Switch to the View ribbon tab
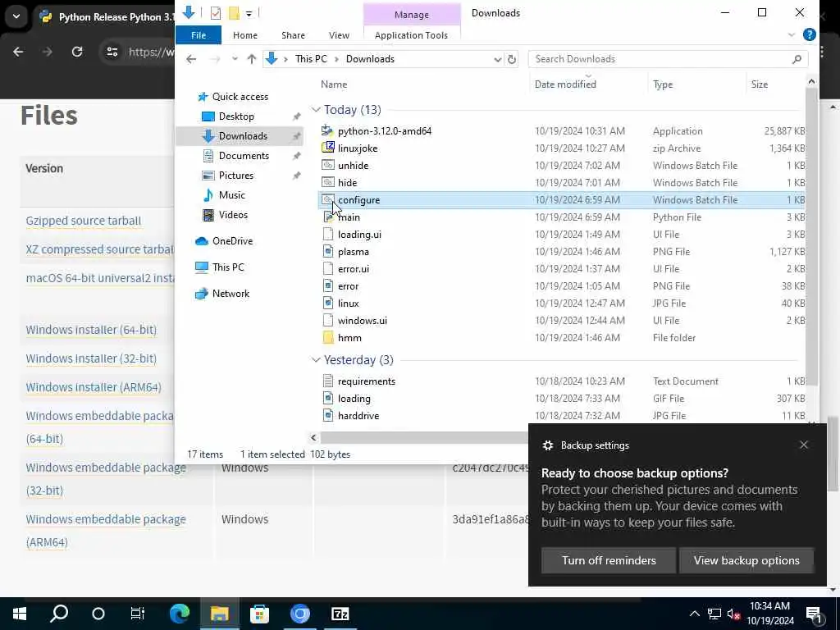This screenshot has width=840, height=630. (x=339, y=35)
